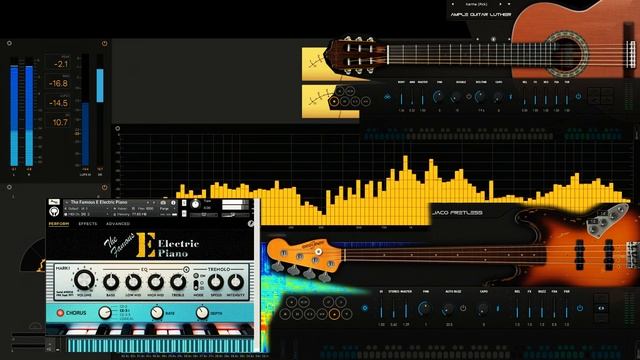
Task: Click the diamond icon in Ample Guitar Luther
Action: coord(469,96)
